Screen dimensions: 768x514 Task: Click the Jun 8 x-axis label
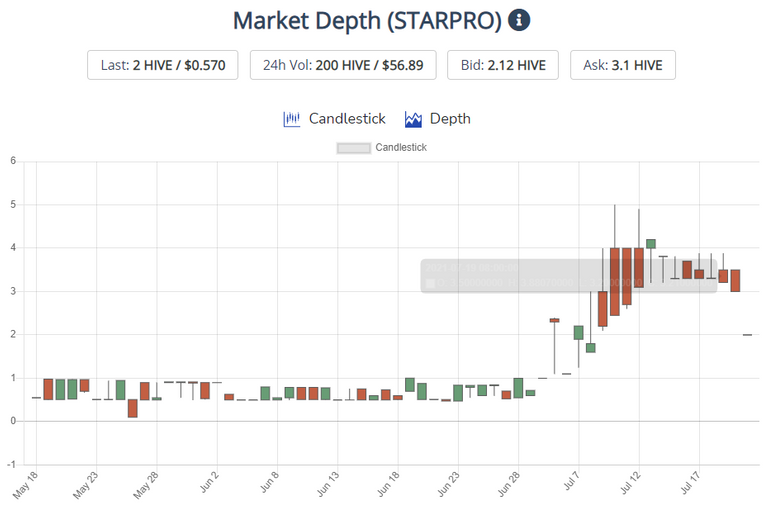click(269, 482)
